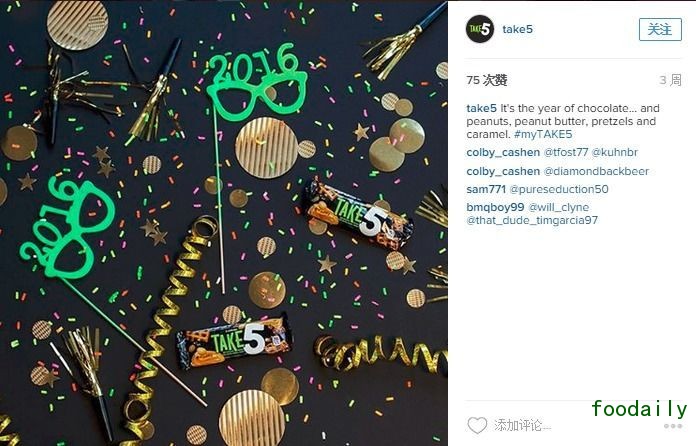696x446 pixels.
Task: Open the take5 username in the header
Action: 518,29
